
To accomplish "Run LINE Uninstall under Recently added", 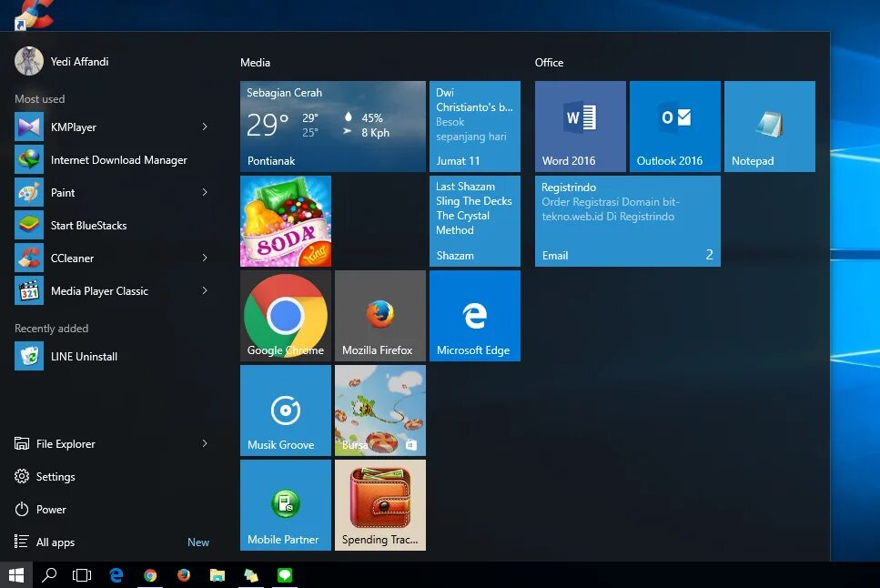I will pyautogui.click(x=112, y=357).
